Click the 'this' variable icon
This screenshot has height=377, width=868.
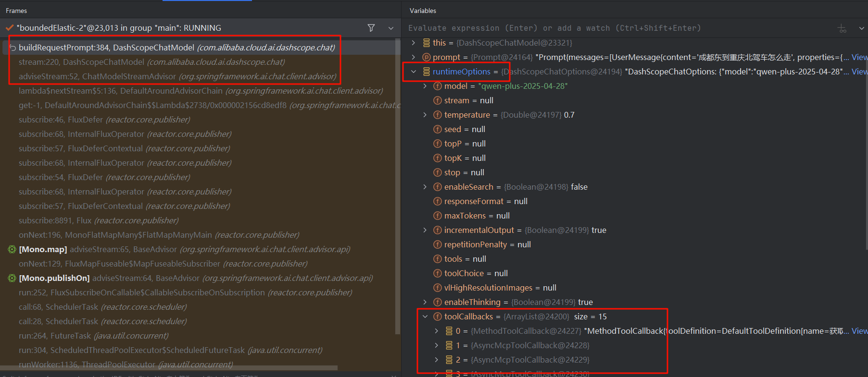click(426, 43)
